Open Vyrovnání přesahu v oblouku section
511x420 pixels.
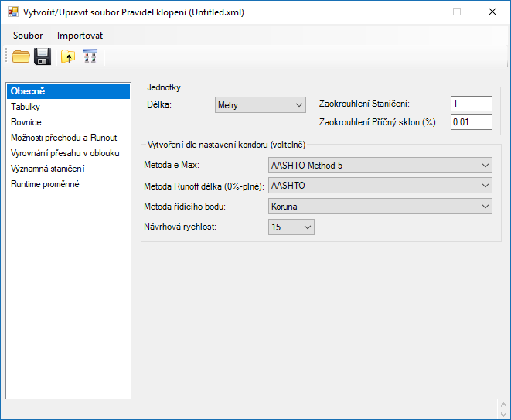[69, 153]
